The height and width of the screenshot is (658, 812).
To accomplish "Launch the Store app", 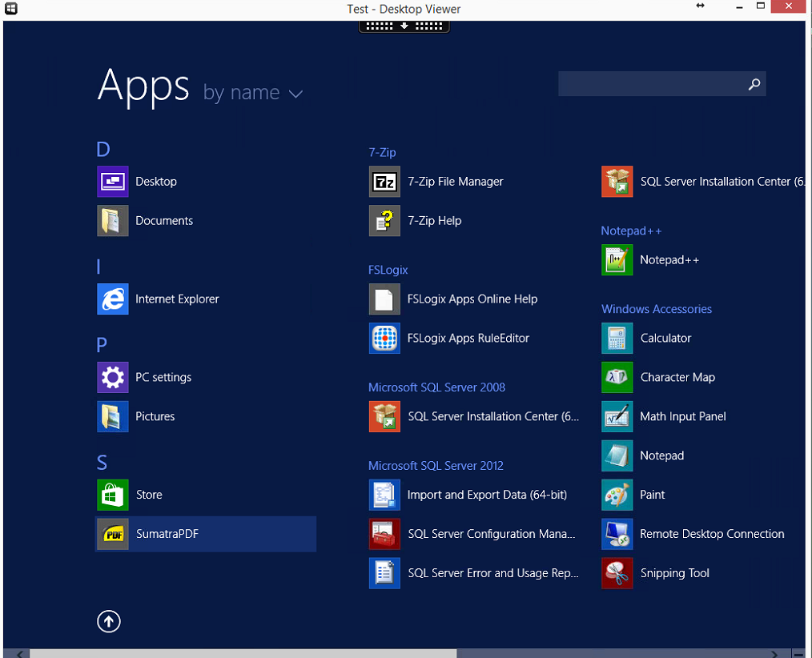I will pyautogui.click(x=112, y=495).
